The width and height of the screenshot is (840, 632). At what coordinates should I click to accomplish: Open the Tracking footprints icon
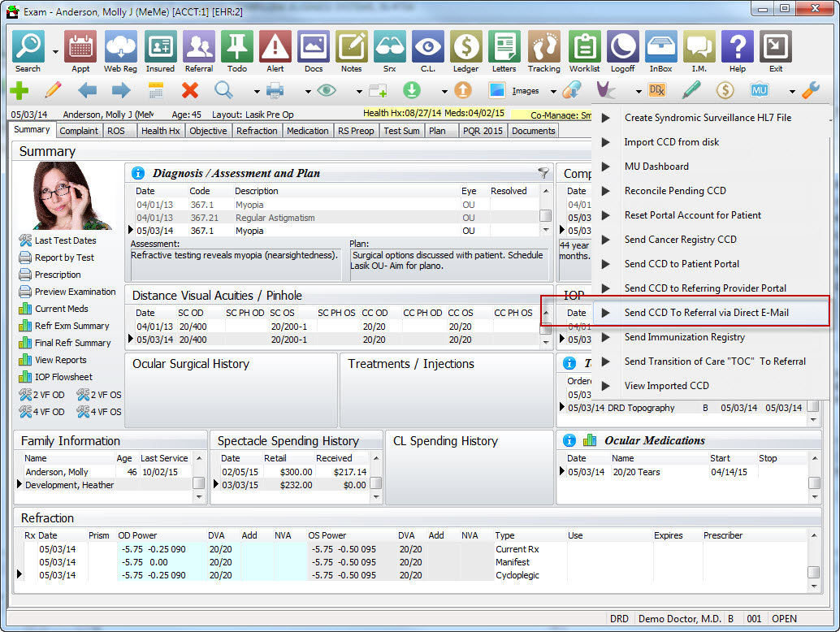point(543,48)
